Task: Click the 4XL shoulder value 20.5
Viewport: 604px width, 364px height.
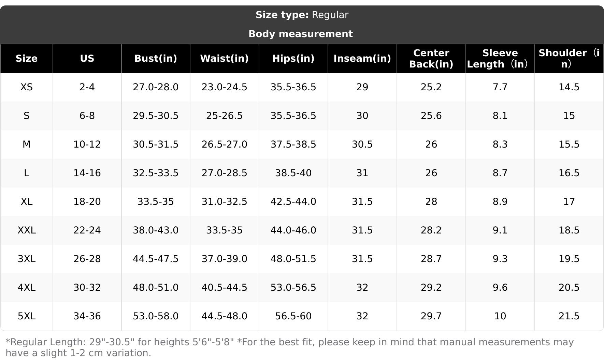Action: 569,288
